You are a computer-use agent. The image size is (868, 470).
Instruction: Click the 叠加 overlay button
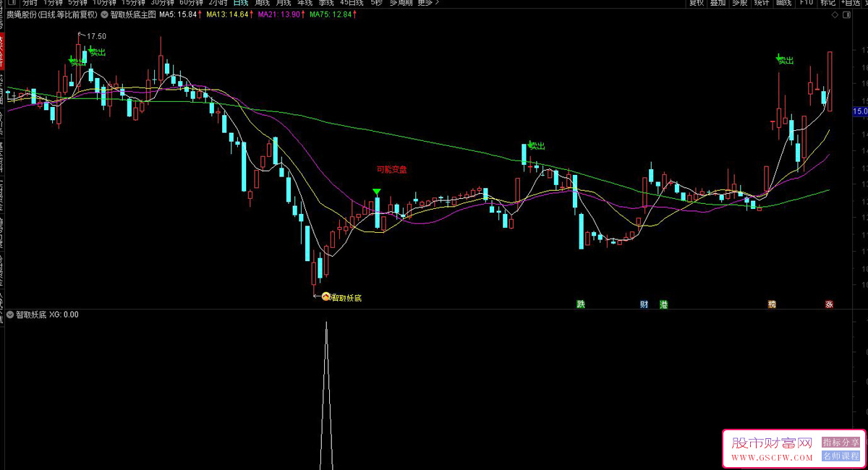(718, 3)
